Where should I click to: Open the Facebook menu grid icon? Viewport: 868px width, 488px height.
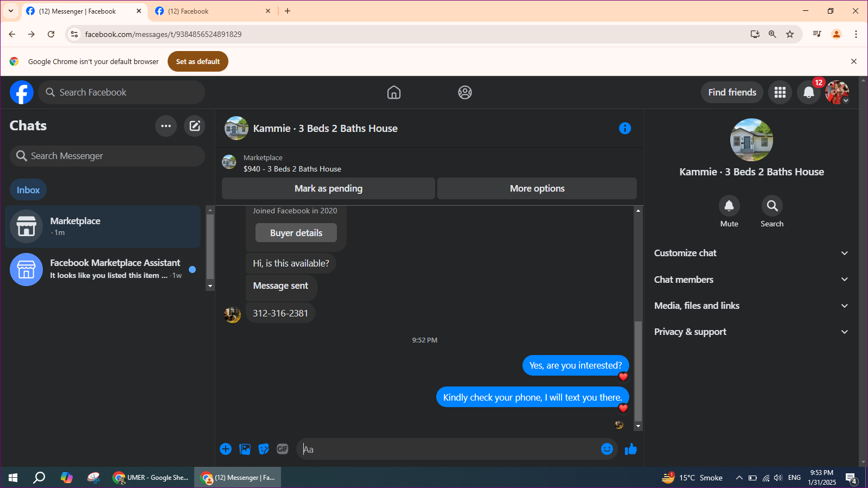[780, 92]
